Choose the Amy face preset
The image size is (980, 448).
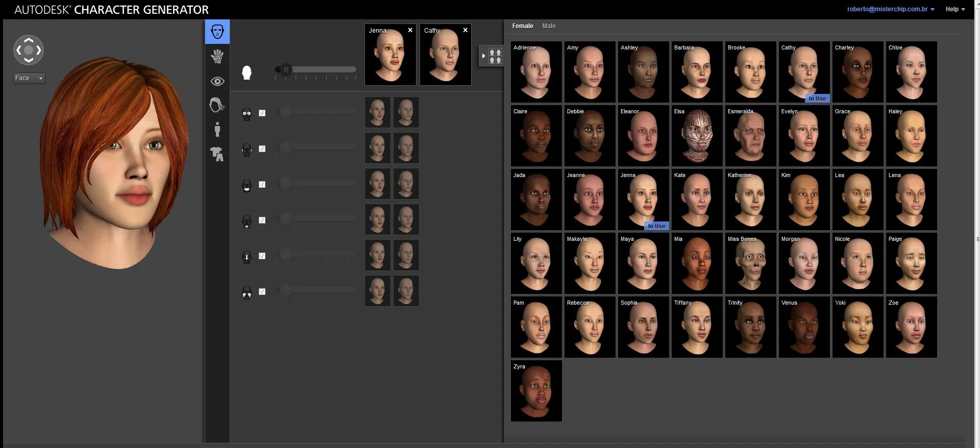[x=590, y=72]
